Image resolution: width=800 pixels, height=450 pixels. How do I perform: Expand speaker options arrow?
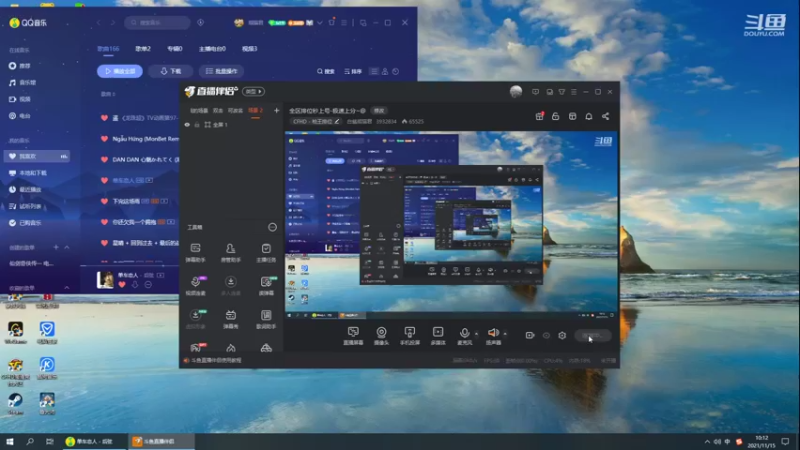point(505,334)
